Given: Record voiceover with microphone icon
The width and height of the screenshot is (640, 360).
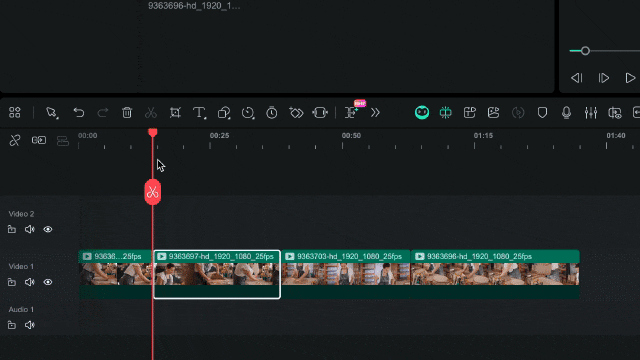Looking at the screenshot, I should (566, 112).
